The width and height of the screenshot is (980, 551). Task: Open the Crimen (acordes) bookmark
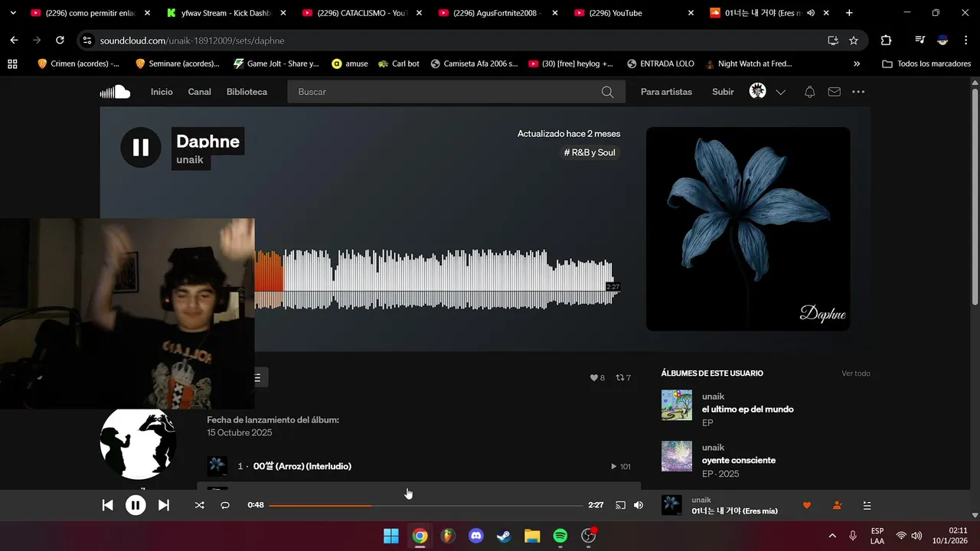pos(78,64)
